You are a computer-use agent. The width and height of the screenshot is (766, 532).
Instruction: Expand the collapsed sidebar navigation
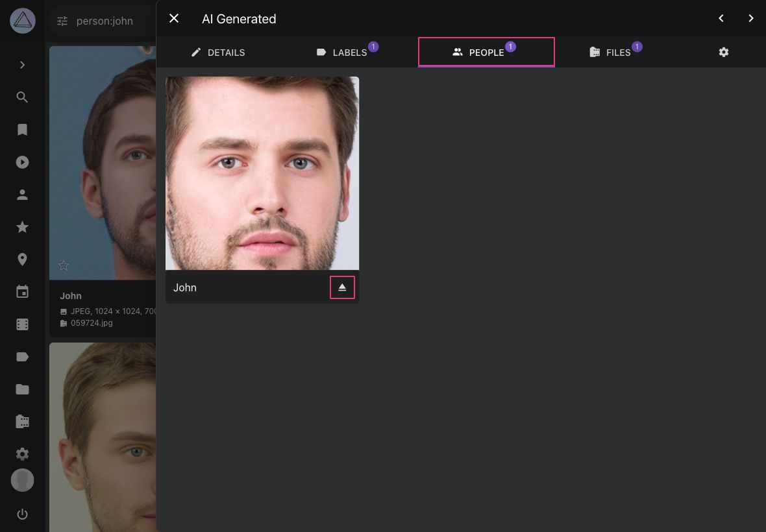pyautogui.click(x=22, y=64)
